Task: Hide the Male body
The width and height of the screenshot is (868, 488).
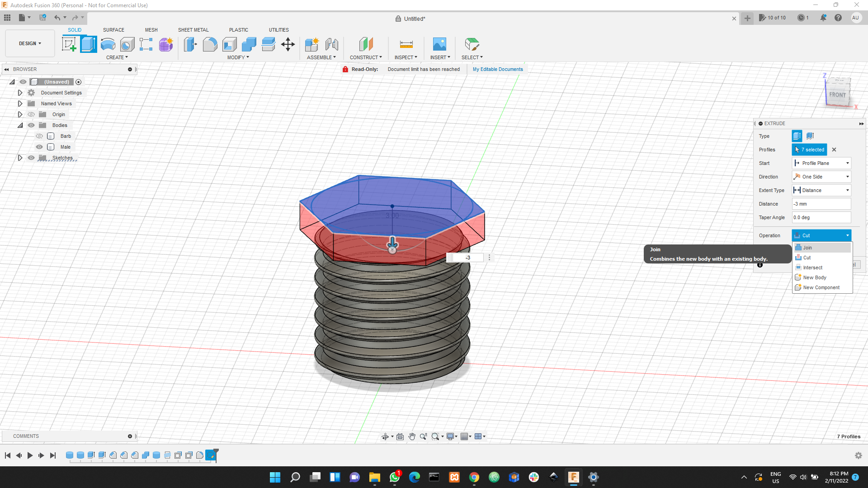Action: [39, 147]
